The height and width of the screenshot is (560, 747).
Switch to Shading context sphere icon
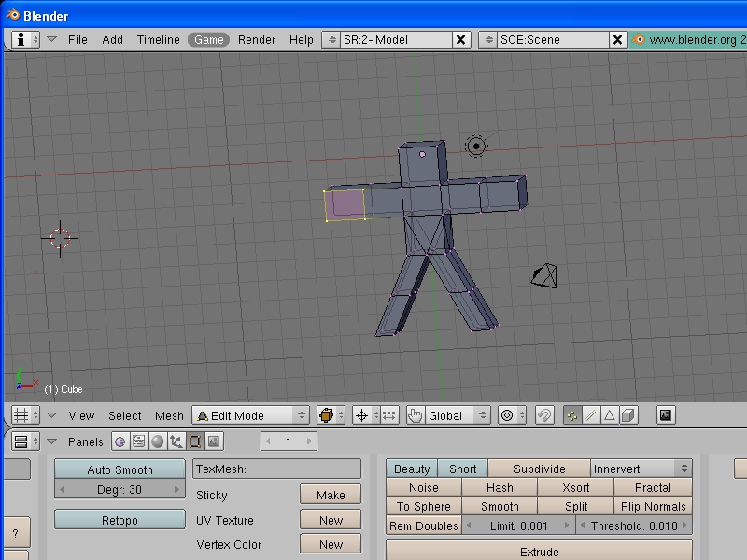click(157, 441)
